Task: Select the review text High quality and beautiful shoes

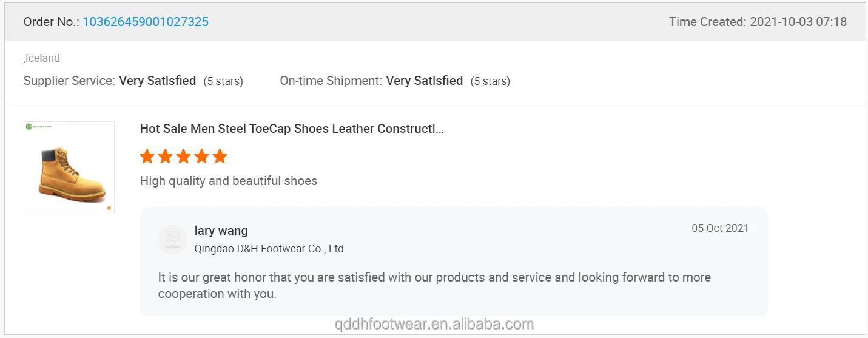Action: (x=228, y=181)
